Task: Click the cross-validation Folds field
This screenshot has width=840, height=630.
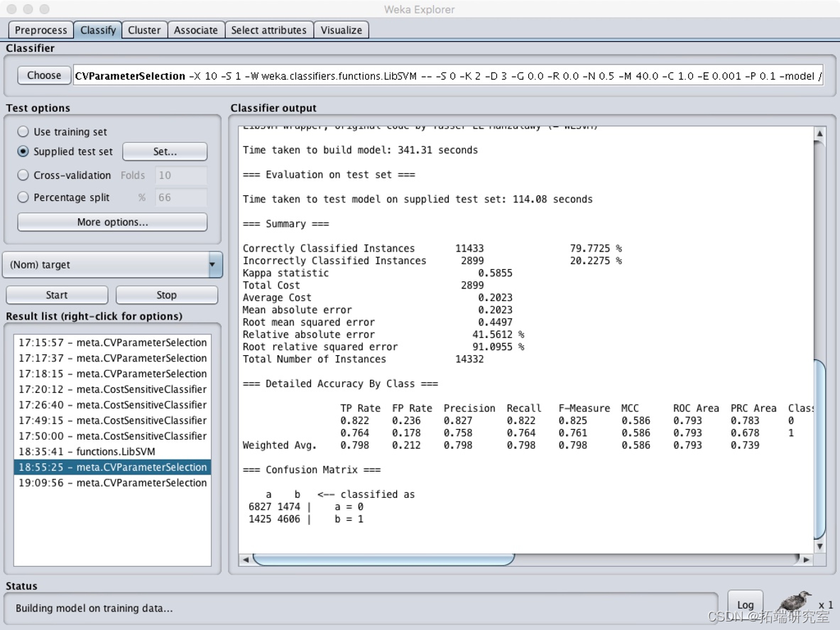Action: tap(181, 175)
